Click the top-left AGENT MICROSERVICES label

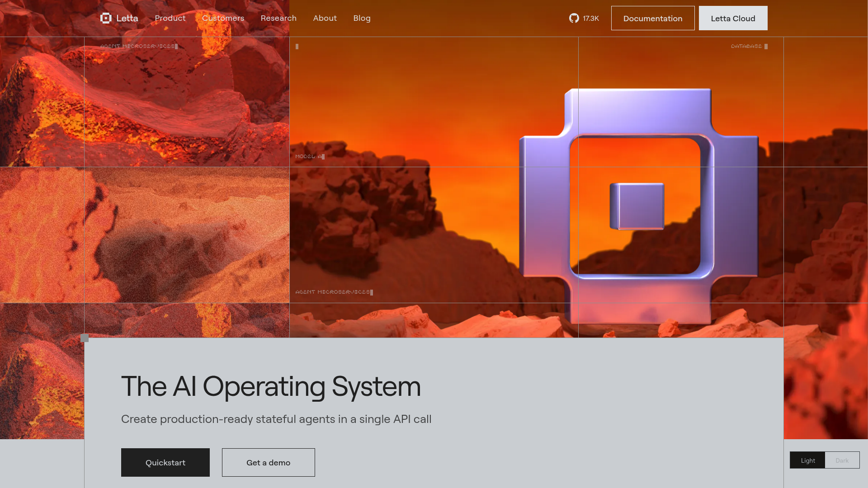point(138,46)
